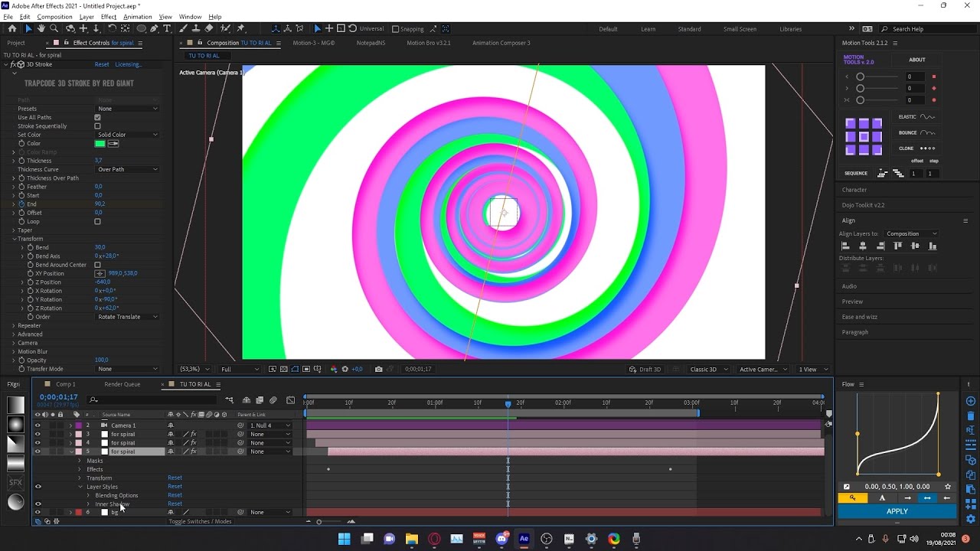Select the Eraser tool
This screenshot has height=551, width=980.
(211, 28)
